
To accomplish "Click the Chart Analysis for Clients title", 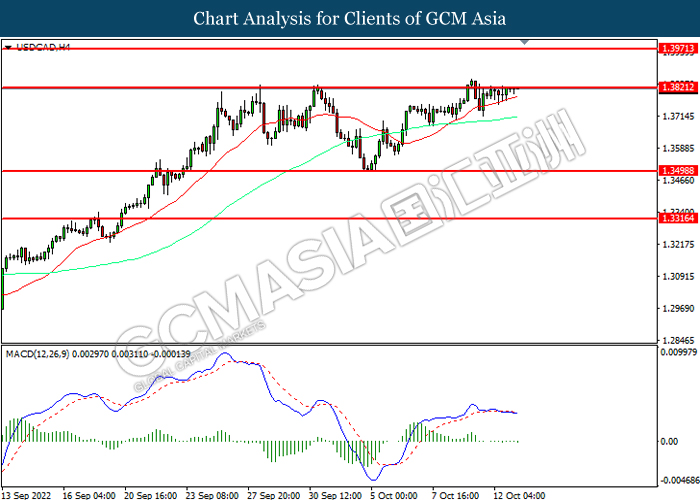I will pos(350,19).
